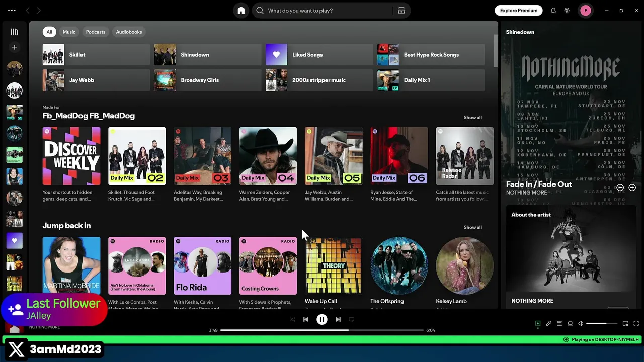Open the Kelsey Lamb artist image
Viewport: 644px width, 362px height.
[465, 265]
